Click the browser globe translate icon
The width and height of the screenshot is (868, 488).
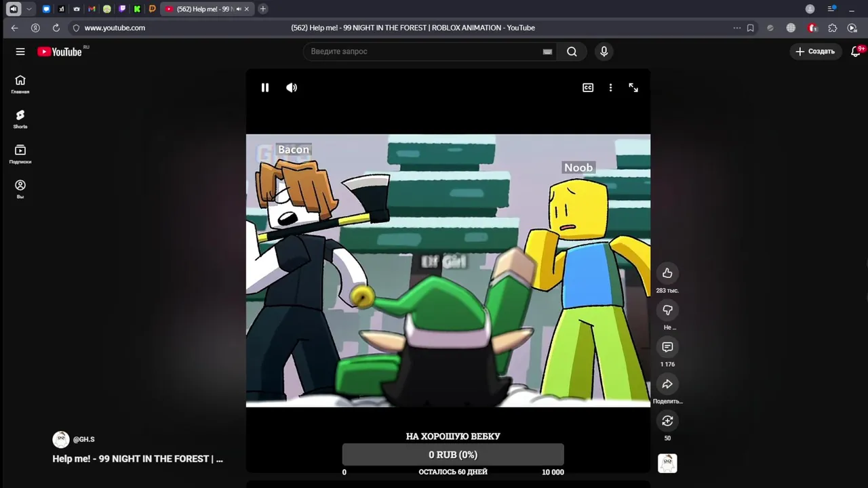tap(791, 28)
